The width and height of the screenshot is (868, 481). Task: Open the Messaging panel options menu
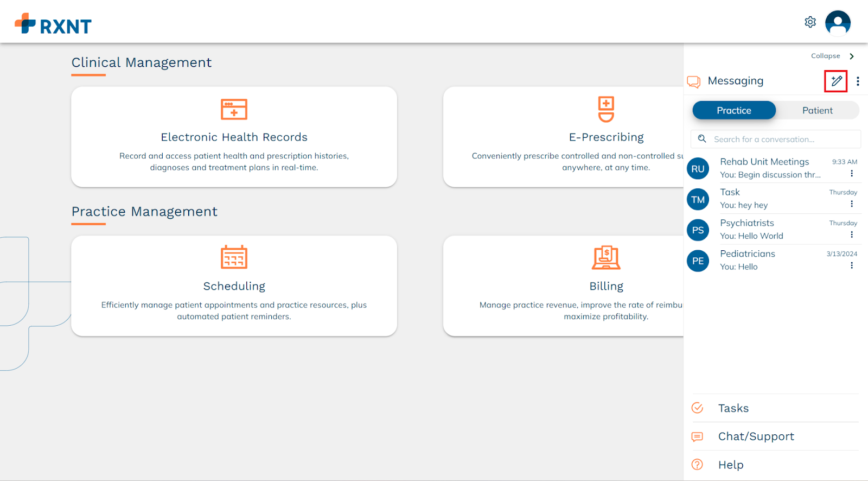(x=858, y=81)
